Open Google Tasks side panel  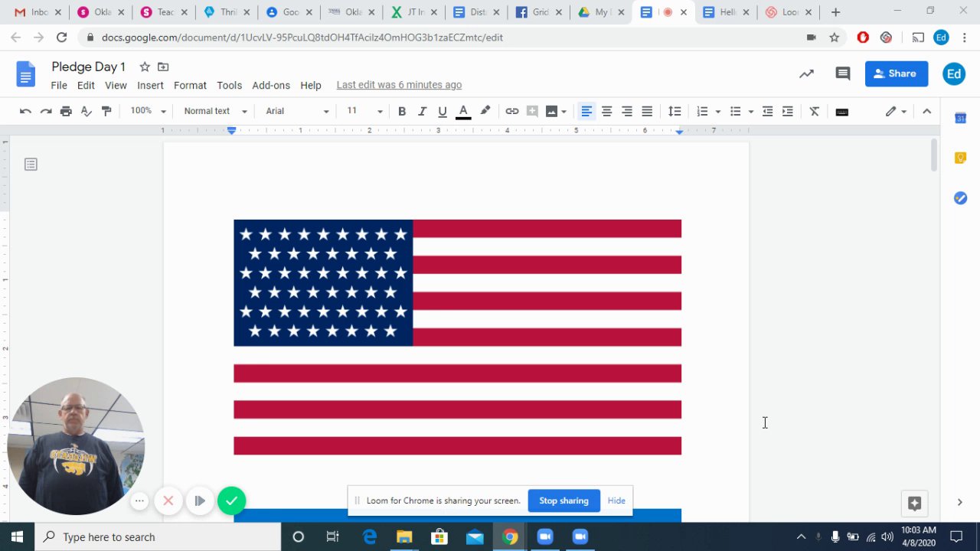(960, 198)
